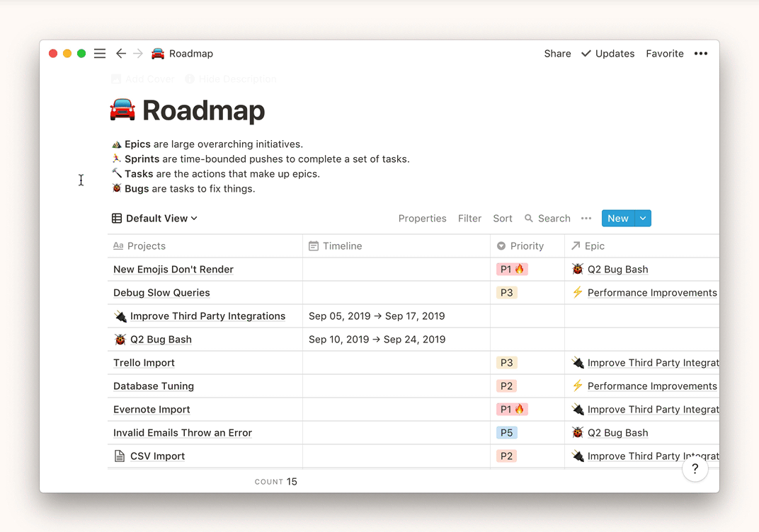Click the forward navigation arrow
Image resolution: width=759 pixels, height=532 pixels.
click(x=138, y=54)
